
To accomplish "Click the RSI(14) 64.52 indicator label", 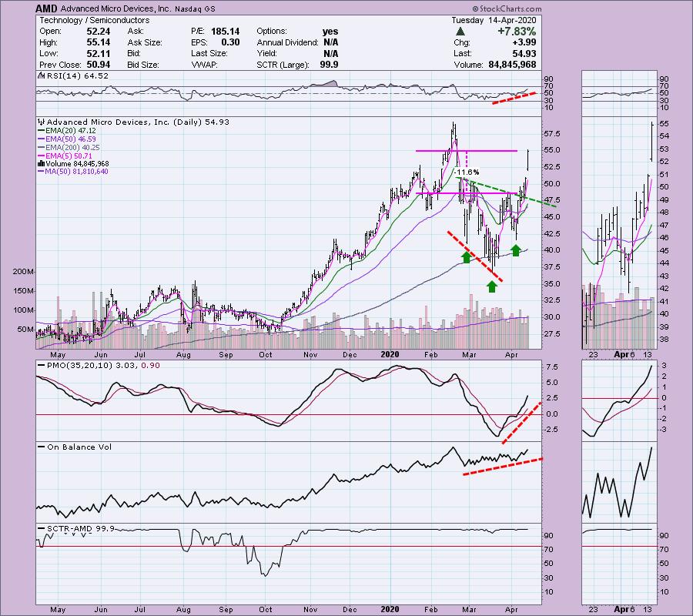I will pyautogui.click(x=78, y=76).
